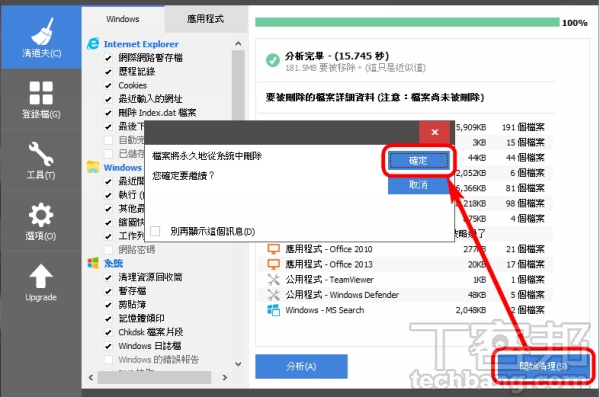The image size is (600, 397).
Task: Click the 分析(A) analyze button
Action: 301,366
